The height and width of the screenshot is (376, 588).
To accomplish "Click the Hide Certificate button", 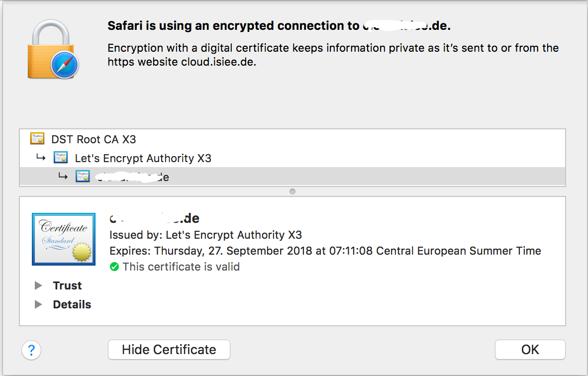I will coord(169,350).
